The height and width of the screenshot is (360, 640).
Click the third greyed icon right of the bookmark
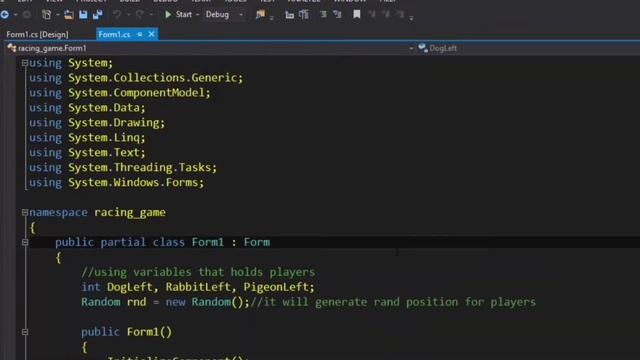click(400, 15)
